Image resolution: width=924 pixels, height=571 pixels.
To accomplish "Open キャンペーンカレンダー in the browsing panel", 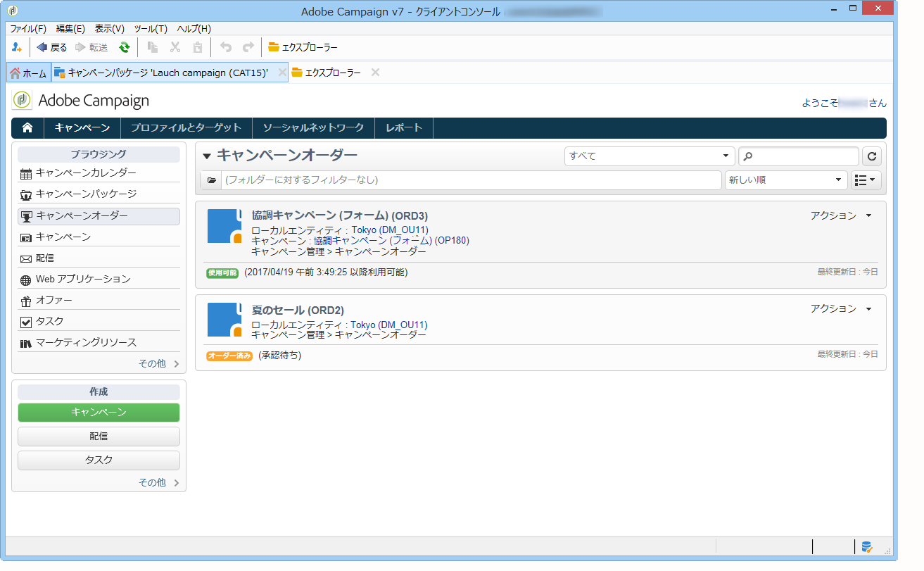I will pyautogui.click(x=99, y=173).
